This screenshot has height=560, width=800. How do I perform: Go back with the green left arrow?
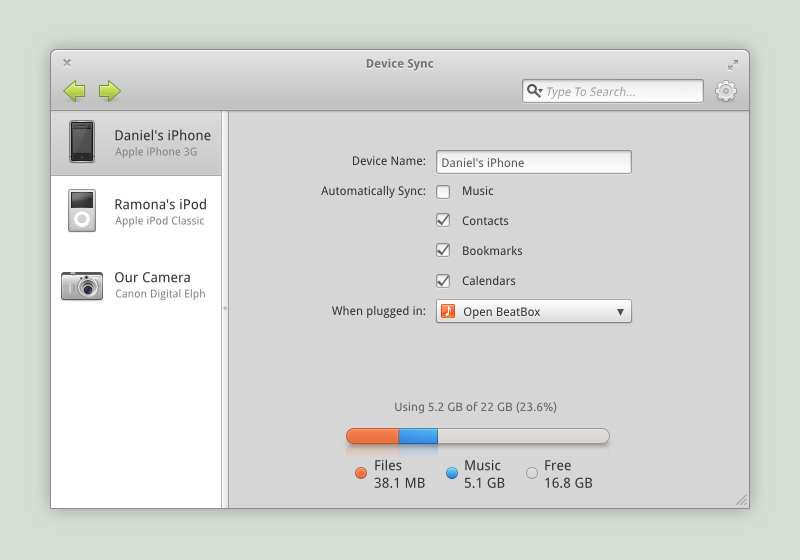74,91
